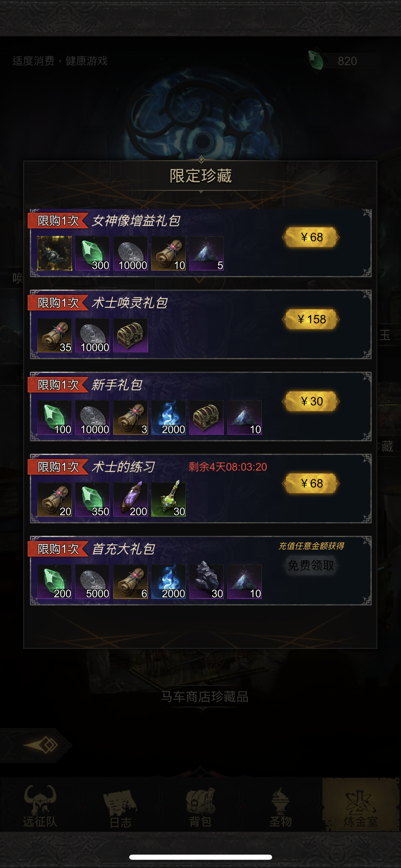Tap the dark ore 30 in 首充大礼包
This screenshot has width=401, height=868.
point(207,582)
